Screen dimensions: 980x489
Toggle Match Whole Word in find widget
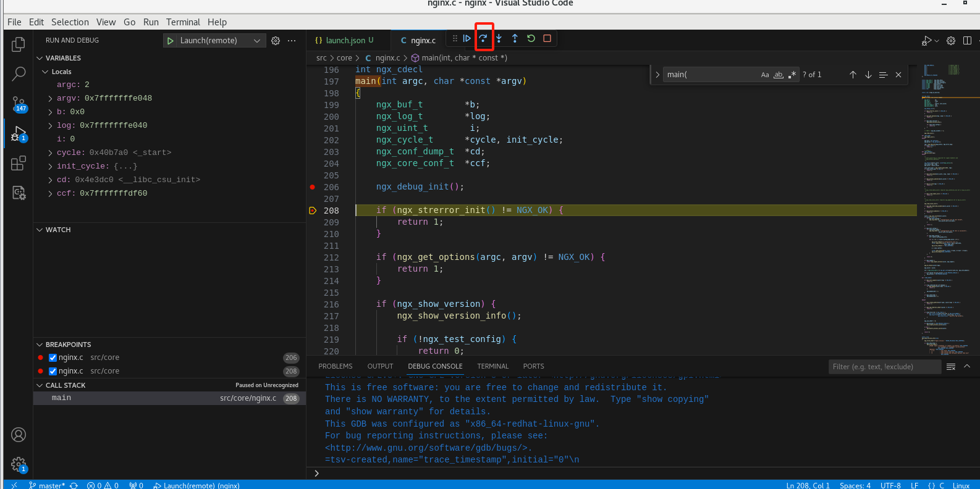click(x=779, y=75)
